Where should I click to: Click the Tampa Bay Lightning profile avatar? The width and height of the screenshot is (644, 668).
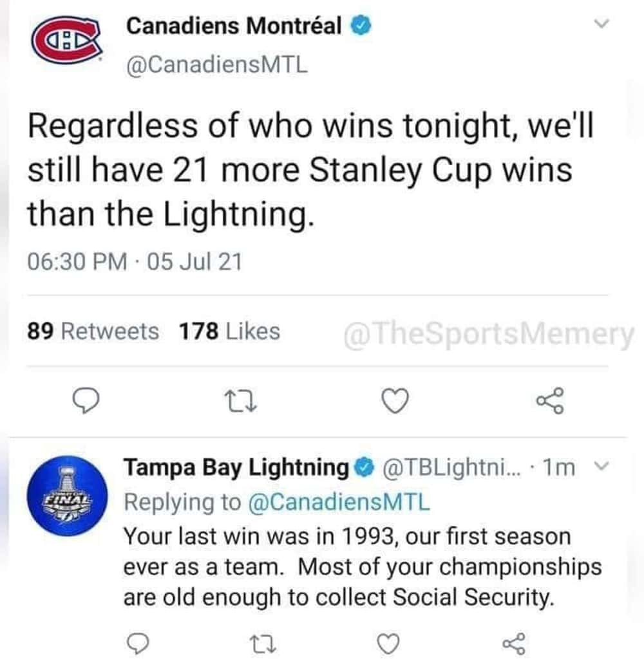pos(66,494)
